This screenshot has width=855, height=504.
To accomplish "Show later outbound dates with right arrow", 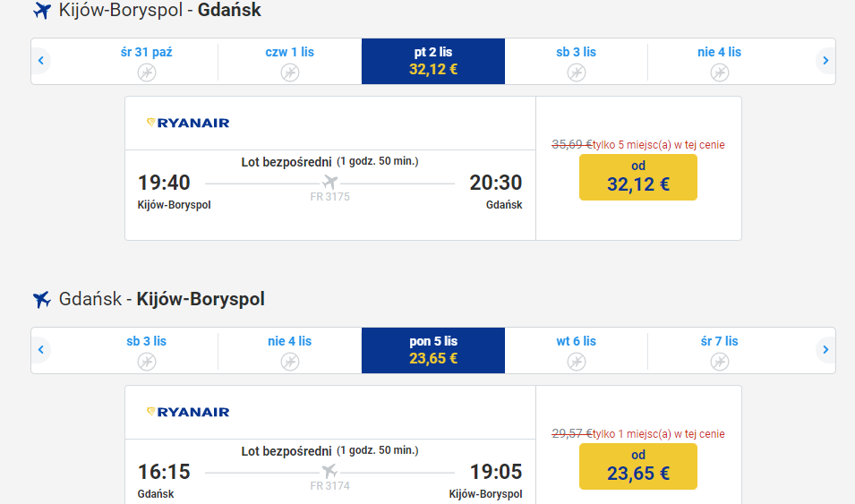I will [x=825, y=61].
